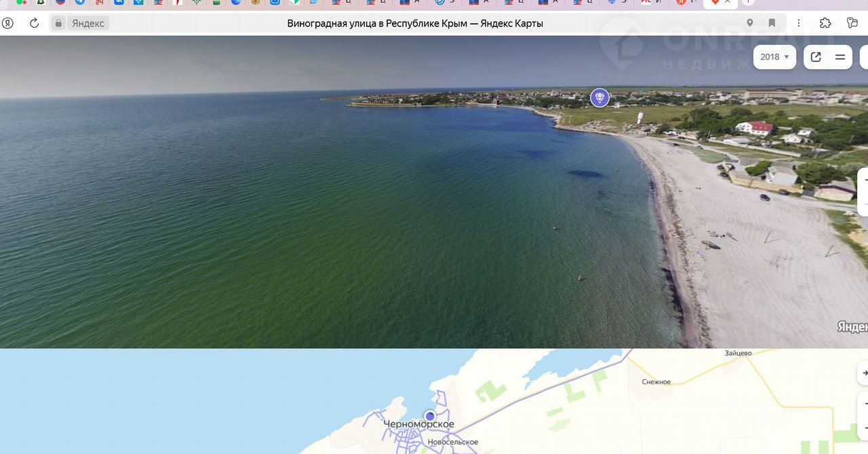Click the location pin icon in address bar
This screenshot has width=868, height=454.
click(x=749, y=23)
